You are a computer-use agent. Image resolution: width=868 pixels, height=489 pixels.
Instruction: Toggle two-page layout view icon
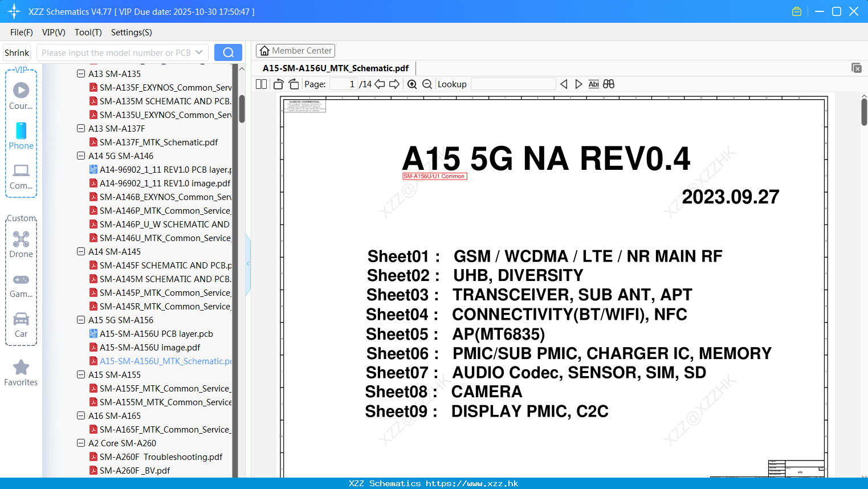pyautogui.click(x=262, y=84)
